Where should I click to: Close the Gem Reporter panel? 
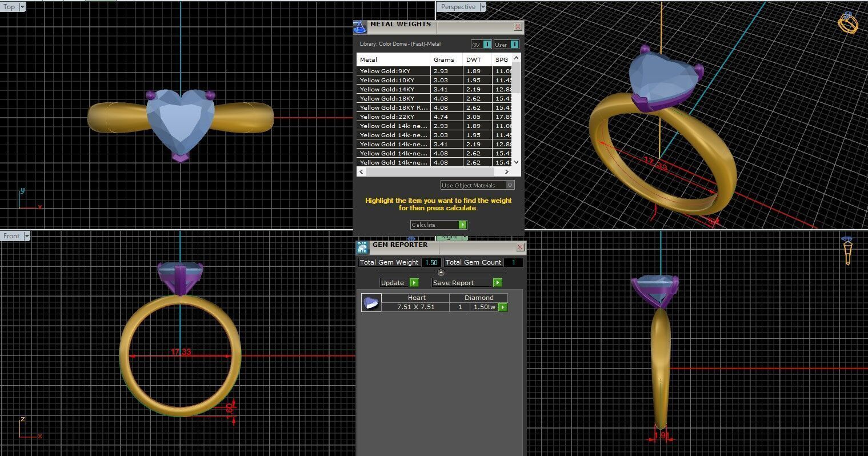[x=520, y=247]
